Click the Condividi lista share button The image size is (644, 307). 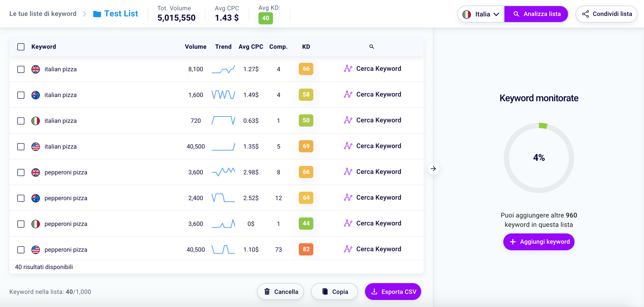tap(606, 14)
